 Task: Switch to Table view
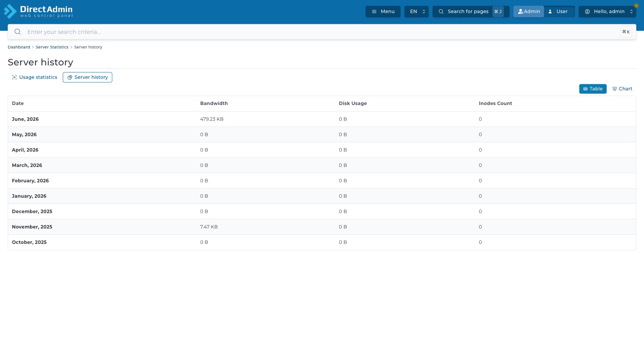(593, 89)
